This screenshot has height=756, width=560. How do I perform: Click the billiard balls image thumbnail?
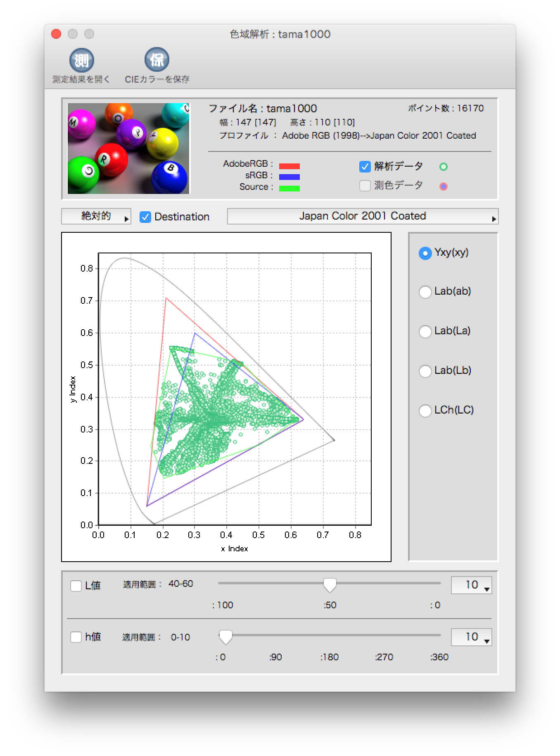tap(128, 149)
